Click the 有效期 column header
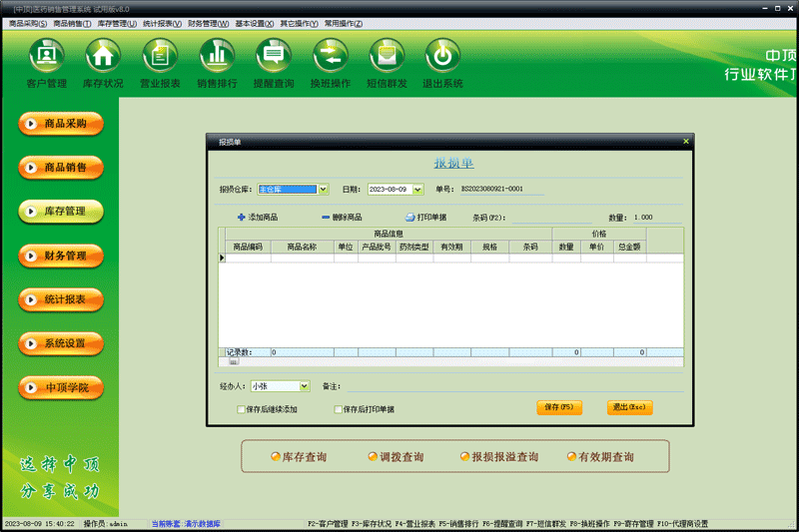This screenshot has width=799, height=532. coord(452,247)
